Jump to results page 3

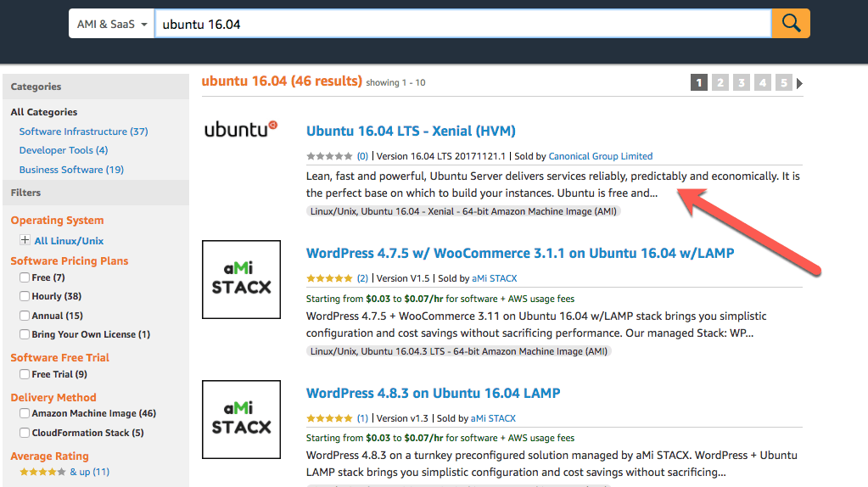[742, 82]
